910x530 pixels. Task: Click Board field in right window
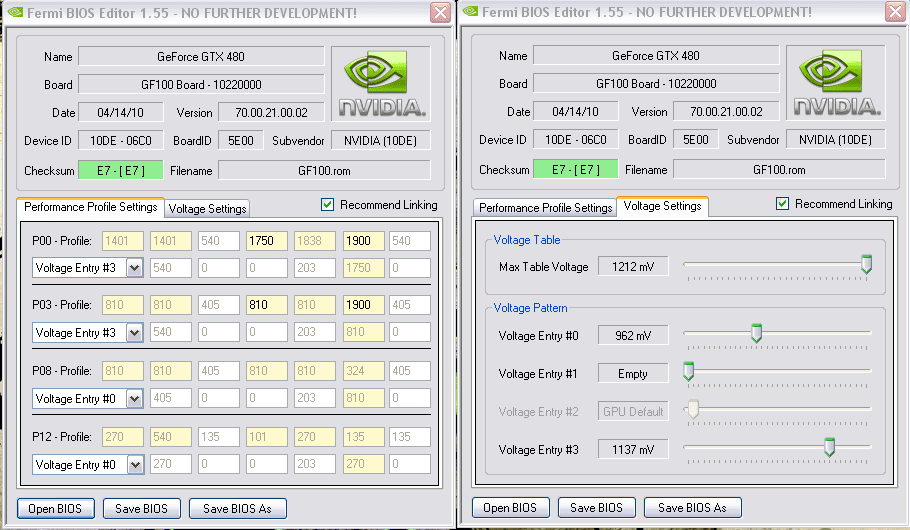pyautogui.click(x=656, y=84)
